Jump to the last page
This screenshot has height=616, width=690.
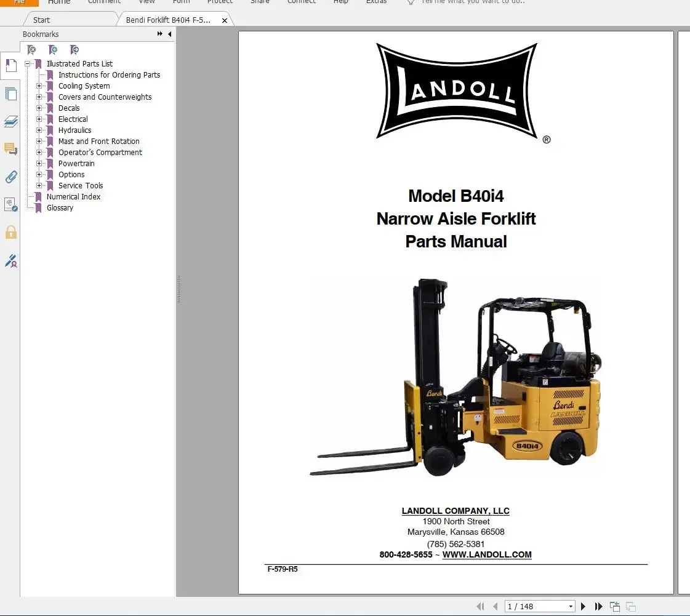pos(598,607)
